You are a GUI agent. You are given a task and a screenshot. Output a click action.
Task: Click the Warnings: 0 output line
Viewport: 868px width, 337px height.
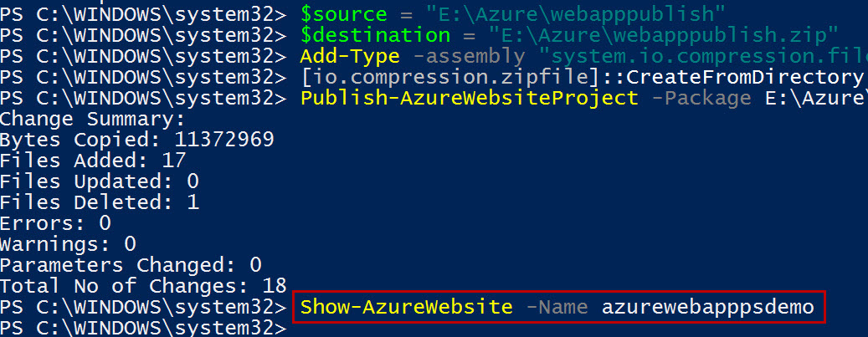tap(68, 244)
